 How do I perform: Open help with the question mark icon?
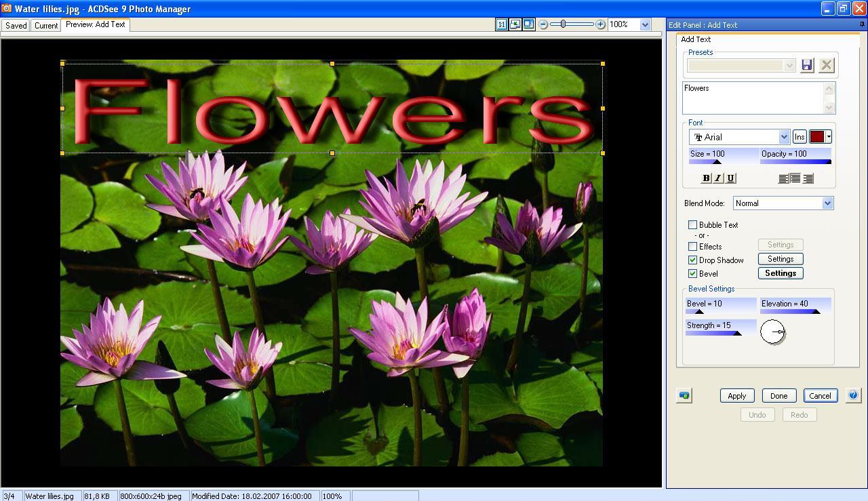coord(853,395)
